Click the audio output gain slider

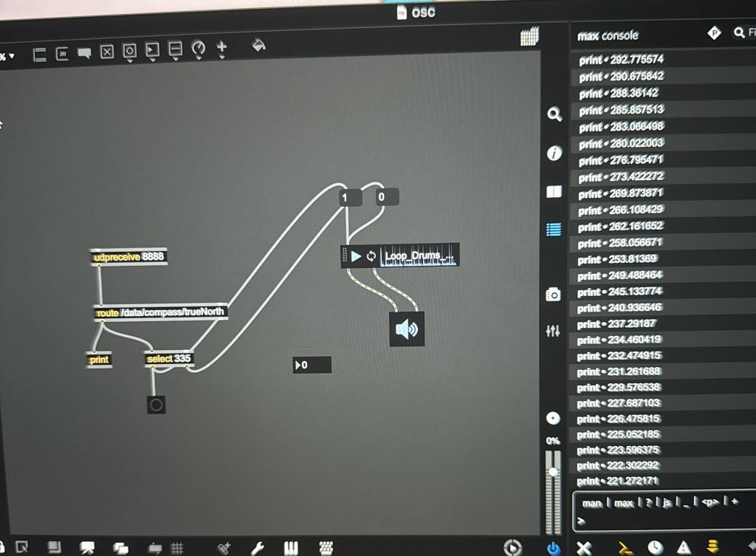click(x=553, y=489)
